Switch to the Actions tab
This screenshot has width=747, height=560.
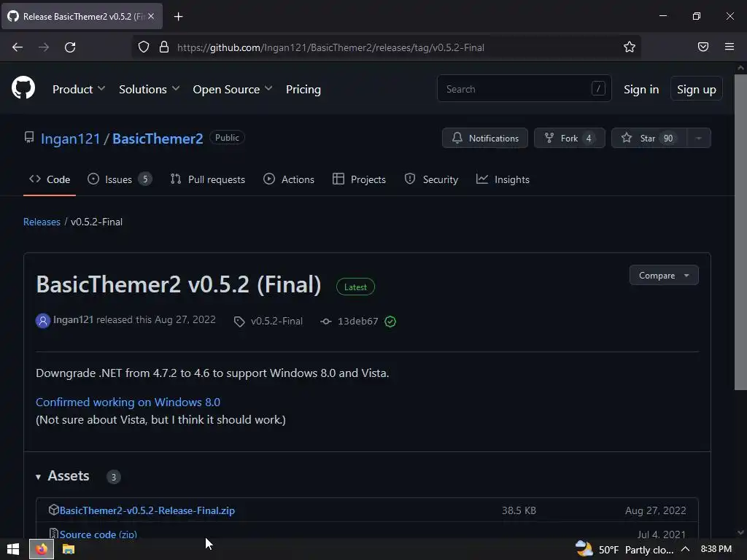tap(289, 179)
